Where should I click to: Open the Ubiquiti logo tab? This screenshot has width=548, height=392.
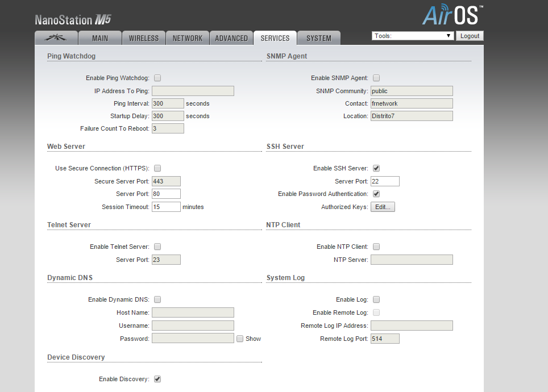tap(56, 38)
